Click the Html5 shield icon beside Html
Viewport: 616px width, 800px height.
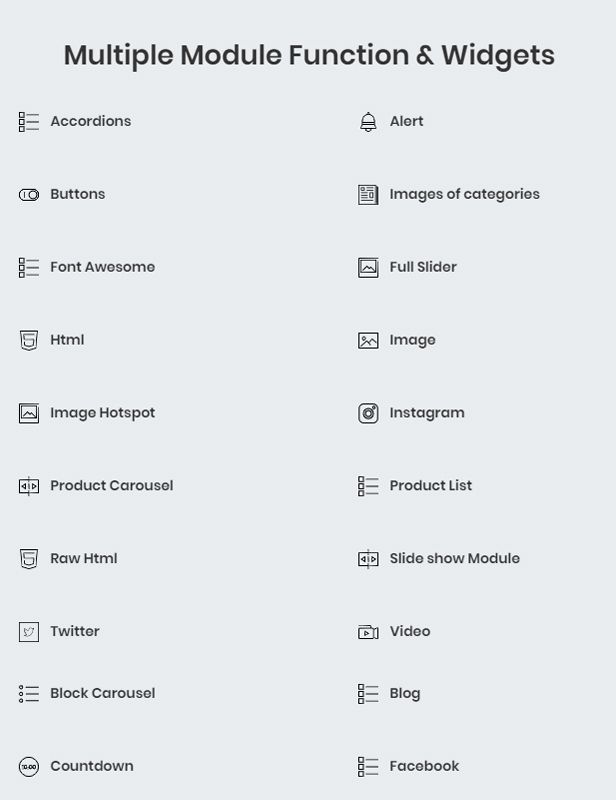pos(29,341)
